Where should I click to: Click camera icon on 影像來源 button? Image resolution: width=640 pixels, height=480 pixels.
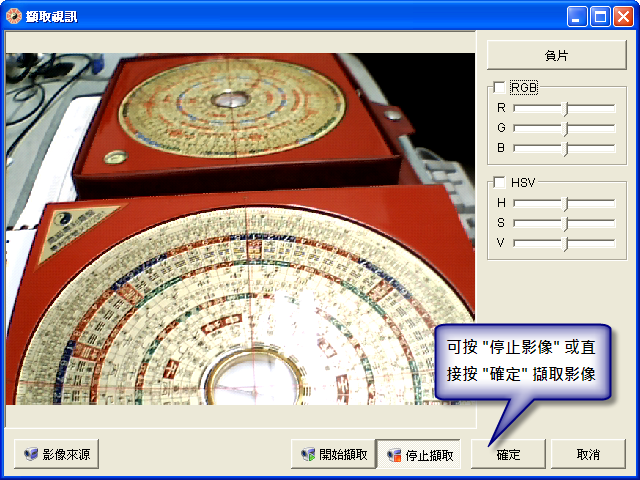[x=31, y=454]
